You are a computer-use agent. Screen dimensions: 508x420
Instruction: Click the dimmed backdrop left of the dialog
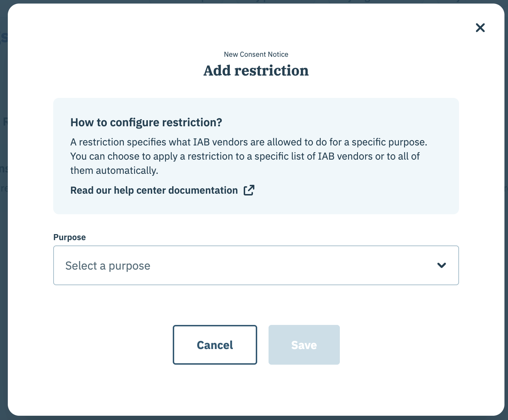point(4,284)
